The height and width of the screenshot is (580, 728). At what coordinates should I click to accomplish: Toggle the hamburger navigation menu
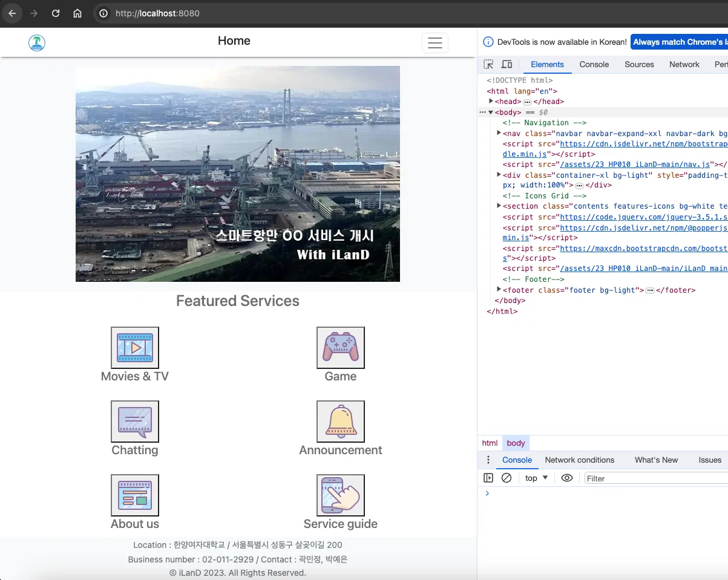pos(435,43)
